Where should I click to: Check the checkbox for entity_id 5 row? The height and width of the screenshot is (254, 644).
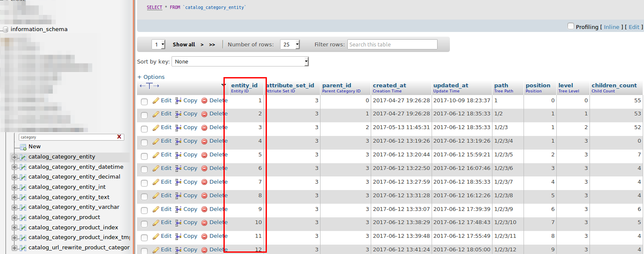pos(144,156)
